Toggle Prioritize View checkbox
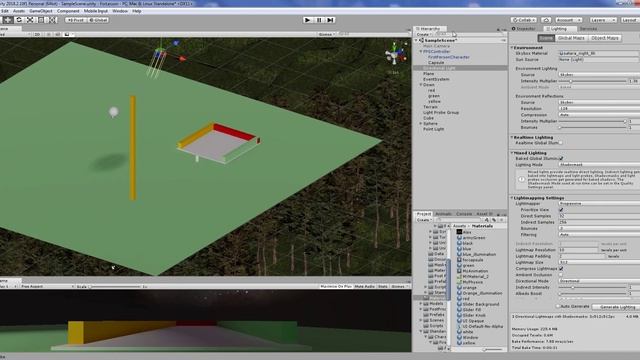This screenshot has width=640, height=360. coord(561,210)
